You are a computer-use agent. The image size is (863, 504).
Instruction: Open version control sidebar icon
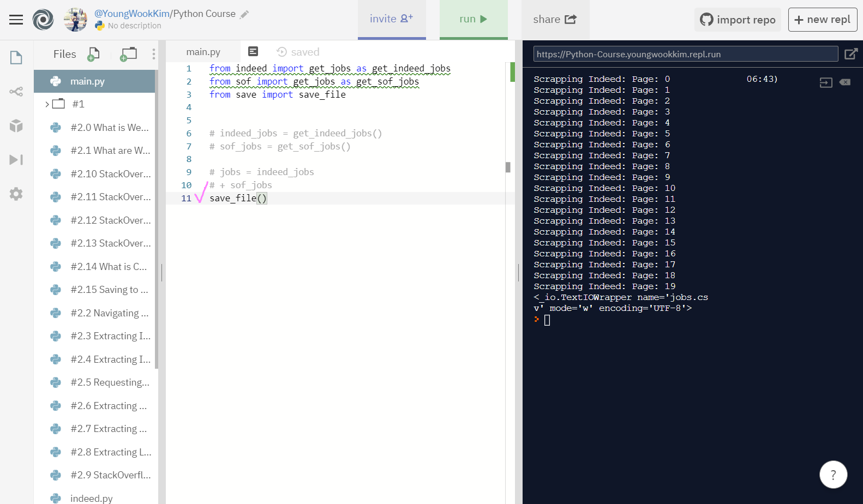16,92
